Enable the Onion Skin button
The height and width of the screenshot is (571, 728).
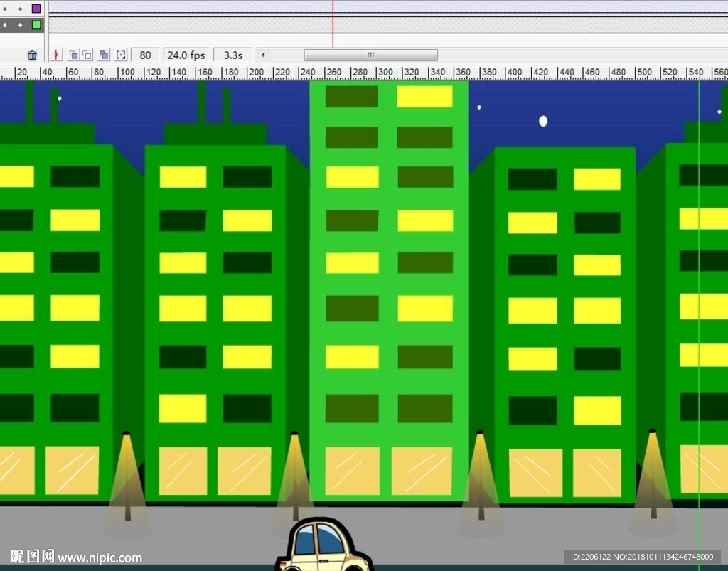tap(73, 55)
